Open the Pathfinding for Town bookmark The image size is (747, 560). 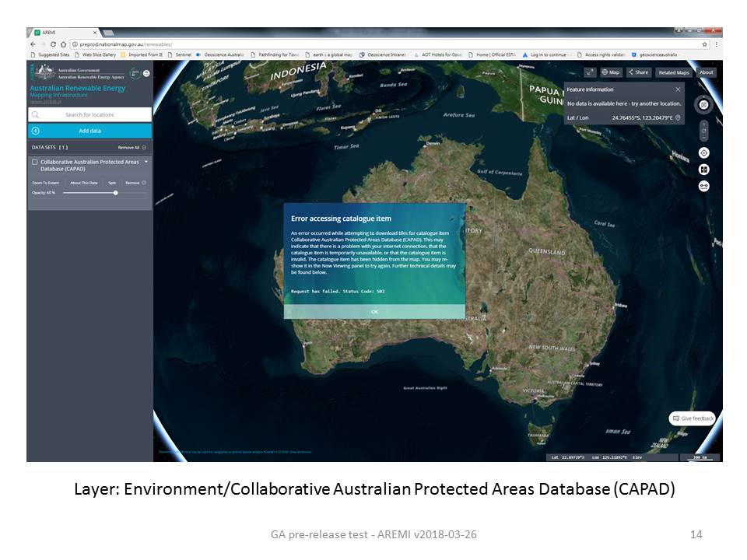pos(275,54)
